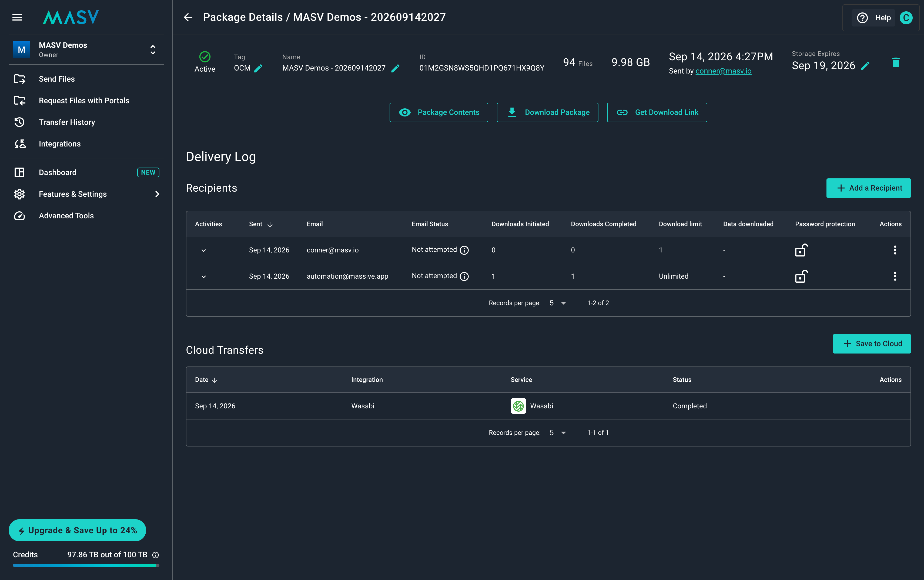Edit the OCM tag pencil icon
The width and height of the screenshot is (924, 580).
tap(258, 68)
